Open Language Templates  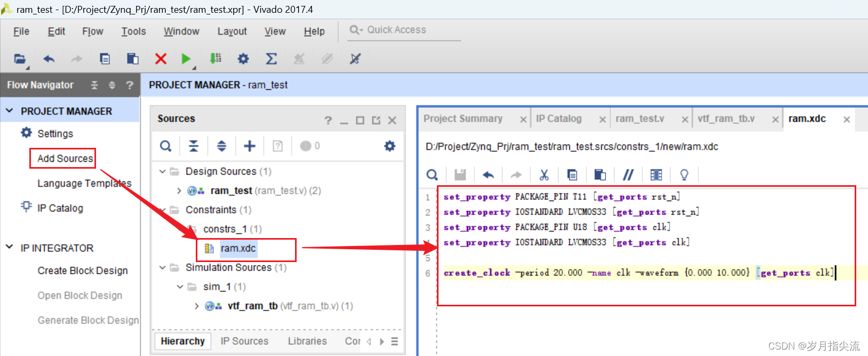pyautogui.click(x=84, y=183)
